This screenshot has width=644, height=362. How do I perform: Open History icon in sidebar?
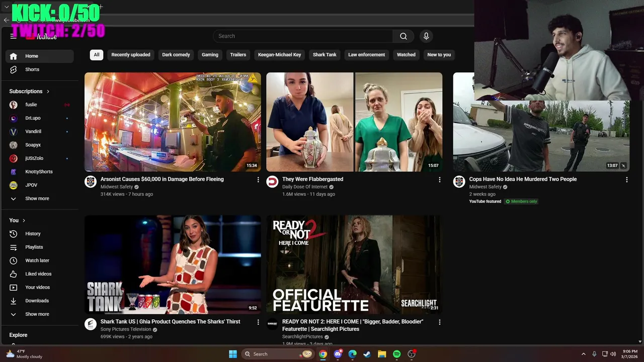[x=14, y=234]
